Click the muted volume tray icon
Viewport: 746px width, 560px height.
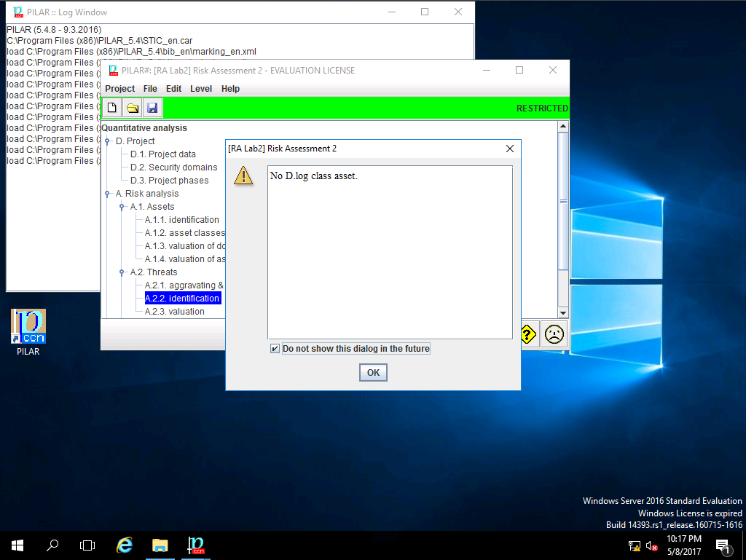click(652, 546)
